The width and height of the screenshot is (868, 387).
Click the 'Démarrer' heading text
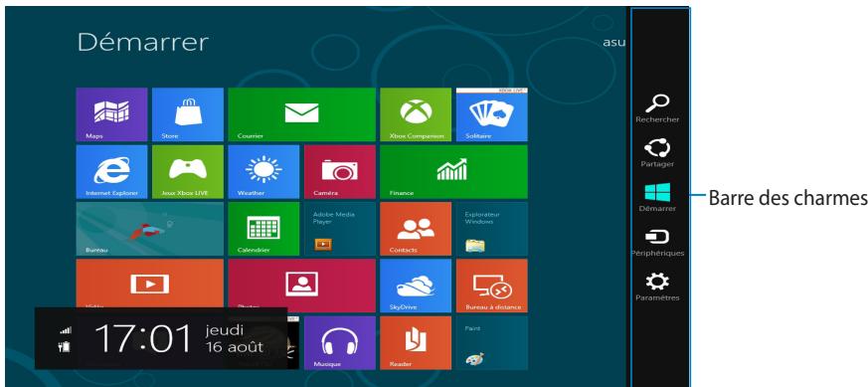(143, 43)
